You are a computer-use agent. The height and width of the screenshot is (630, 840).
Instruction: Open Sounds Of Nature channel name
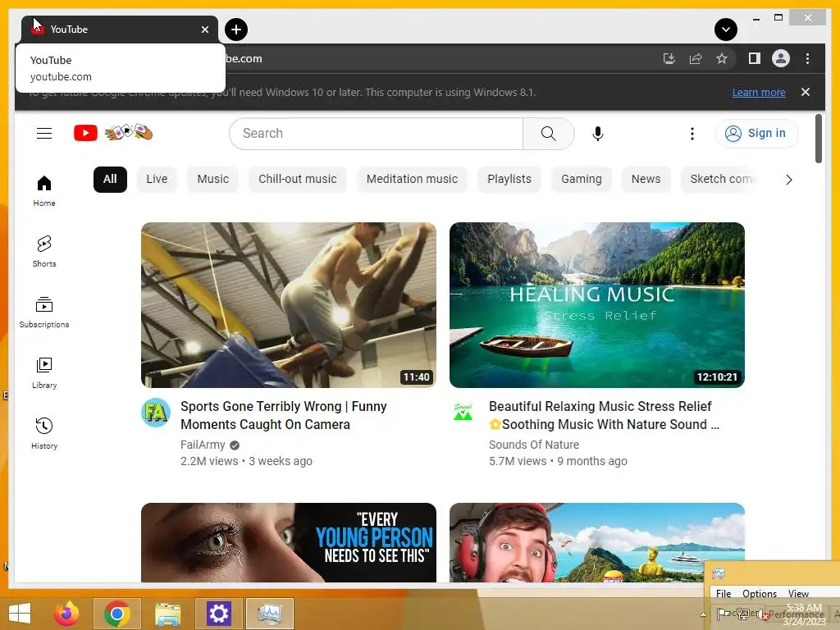pos(533,445)
